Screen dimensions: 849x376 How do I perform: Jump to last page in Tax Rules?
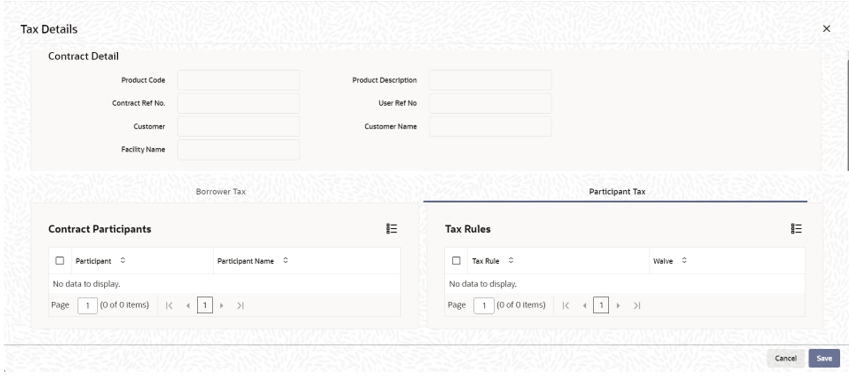[637, 306]
